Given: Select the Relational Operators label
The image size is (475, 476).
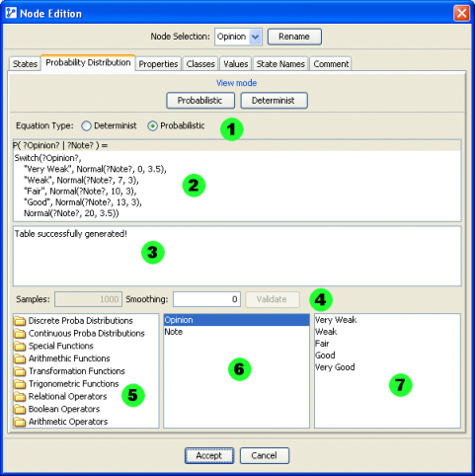Looking at the screenshot, I should click(67, 396).
